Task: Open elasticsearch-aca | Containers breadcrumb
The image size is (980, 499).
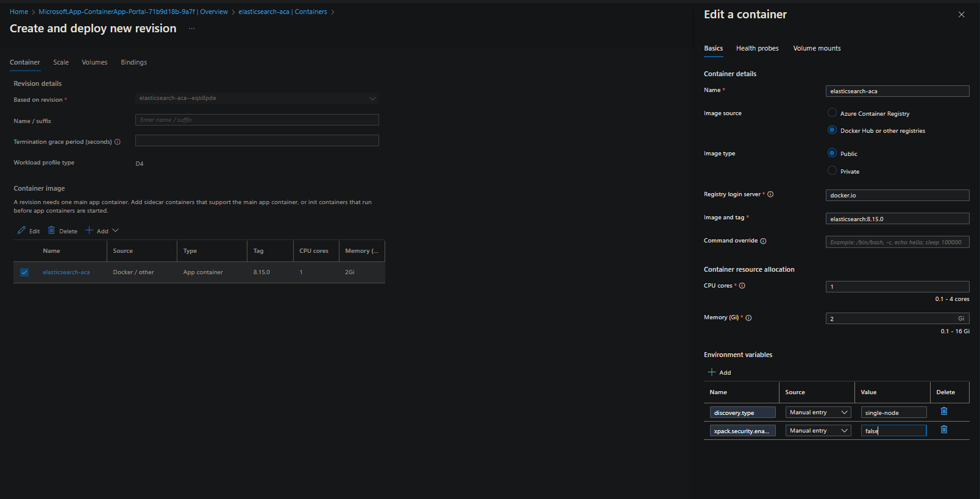Action: point(283,12)
